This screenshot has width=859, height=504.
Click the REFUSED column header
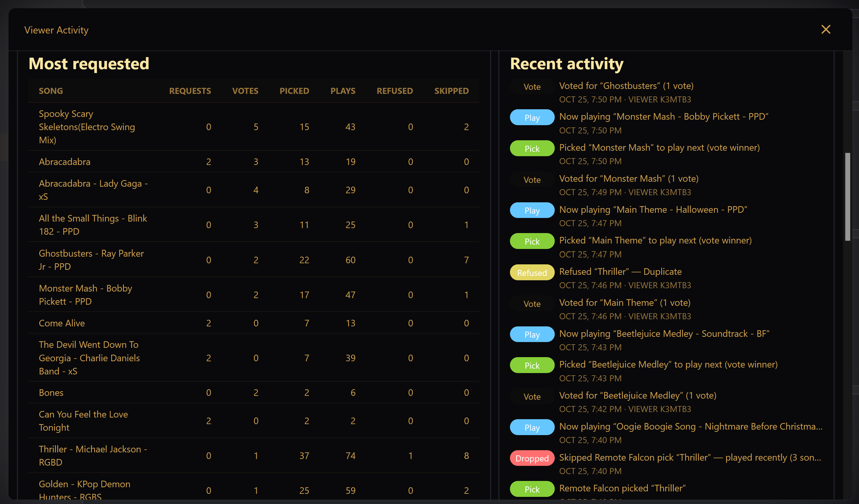[x=395, y=91]
